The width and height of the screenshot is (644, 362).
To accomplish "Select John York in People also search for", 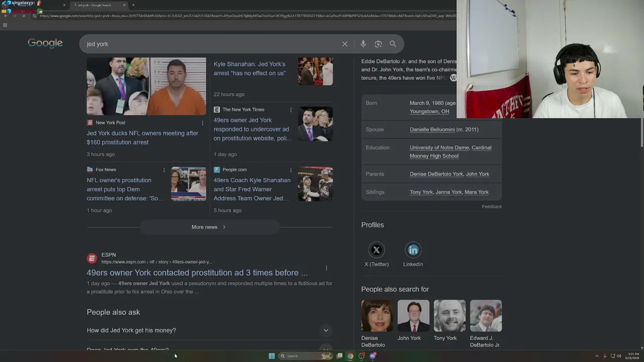I will 414,316.
